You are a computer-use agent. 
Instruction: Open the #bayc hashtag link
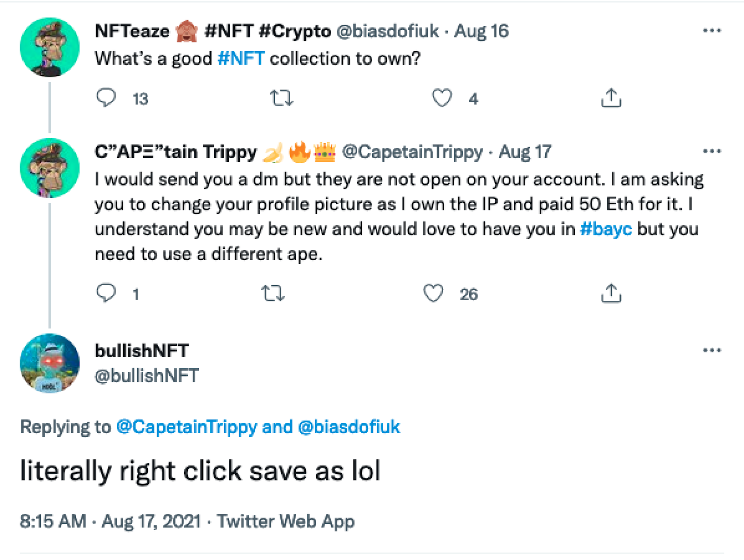[606, 229]
